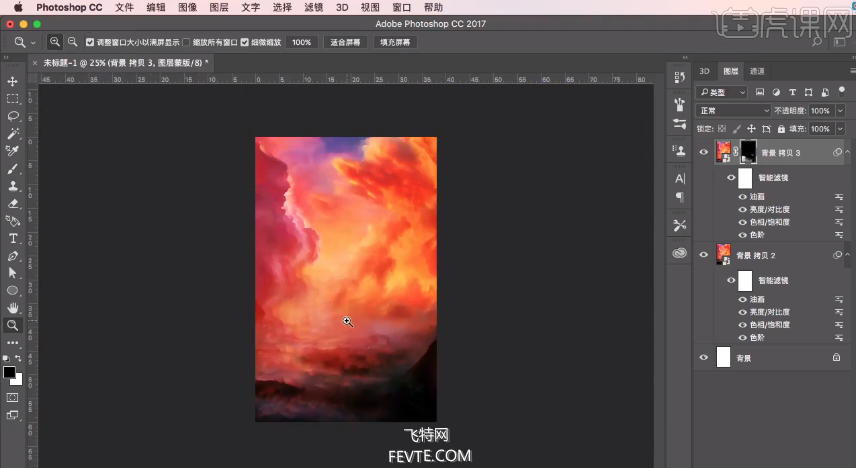This screenshot has width=856, height=468.
Task: Open the Creative Cloud Libraries panel icon
Action: (680, 253)
